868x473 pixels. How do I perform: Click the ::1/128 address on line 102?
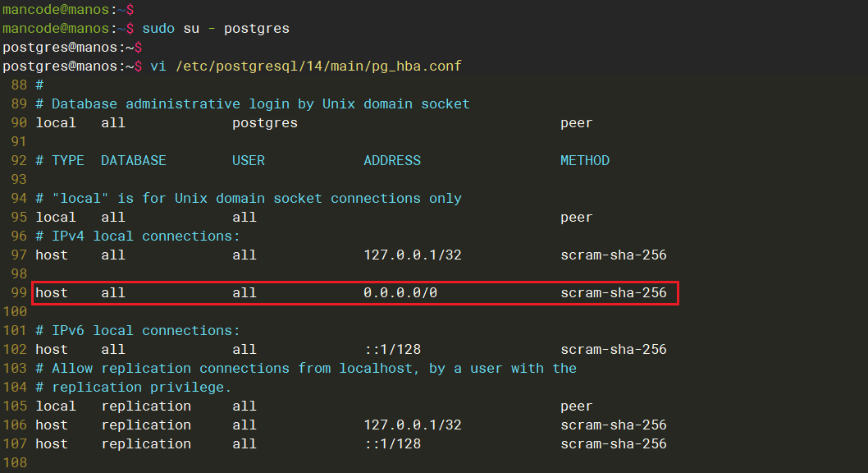(x=391, y=350)
